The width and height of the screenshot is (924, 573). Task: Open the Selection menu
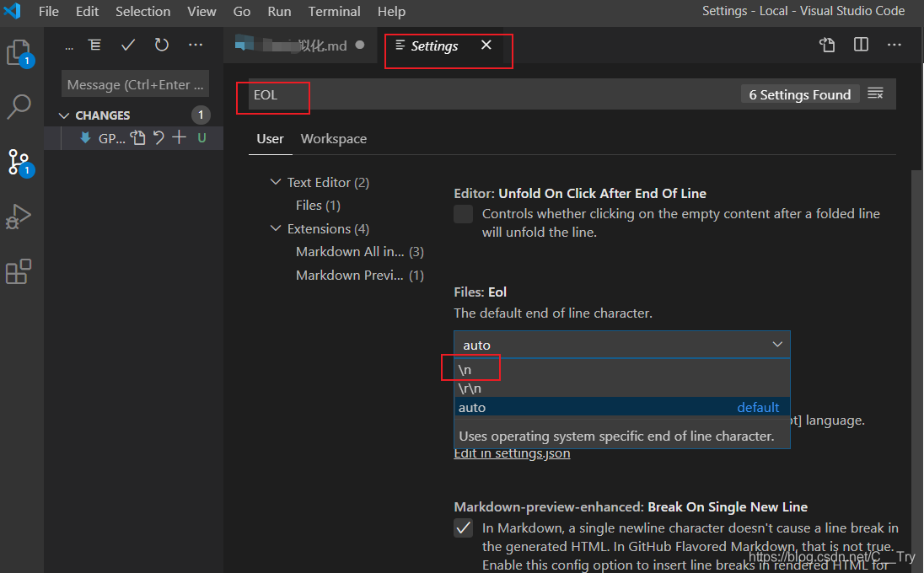[x=142, y=11]
